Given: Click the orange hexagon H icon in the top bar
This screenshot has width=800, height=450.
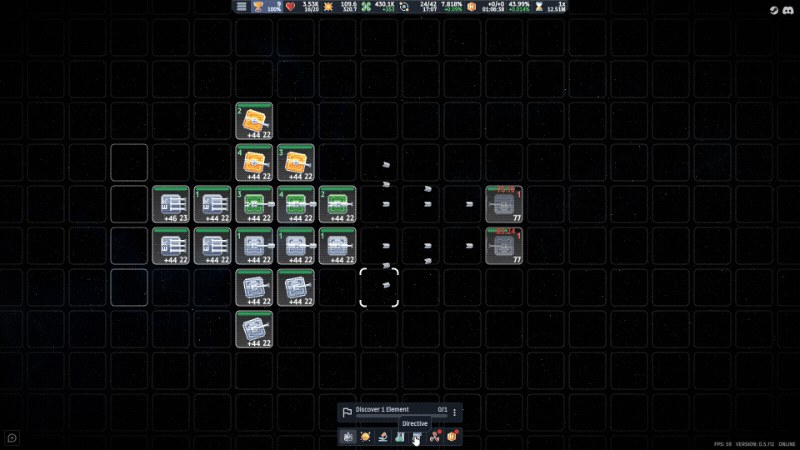Looking at the screenshot, I should coord(471,7).
